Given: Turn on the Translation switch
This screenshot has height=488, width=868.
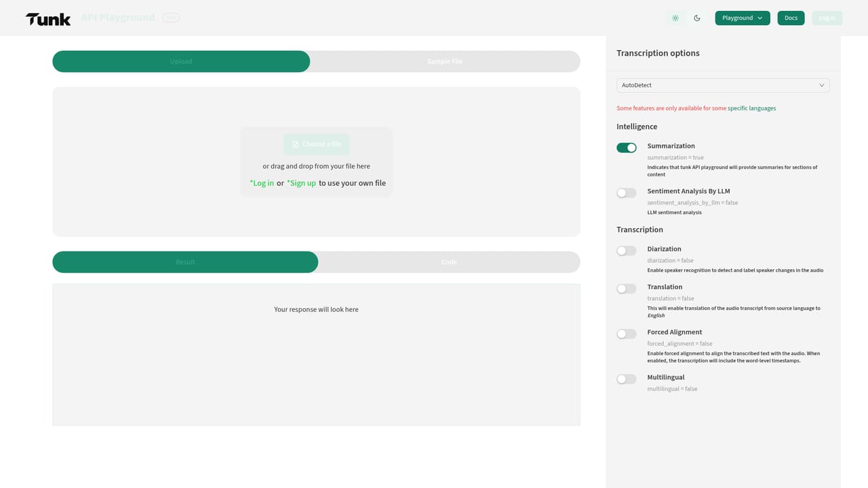Looking at the screenshot, I should (627, 289).
